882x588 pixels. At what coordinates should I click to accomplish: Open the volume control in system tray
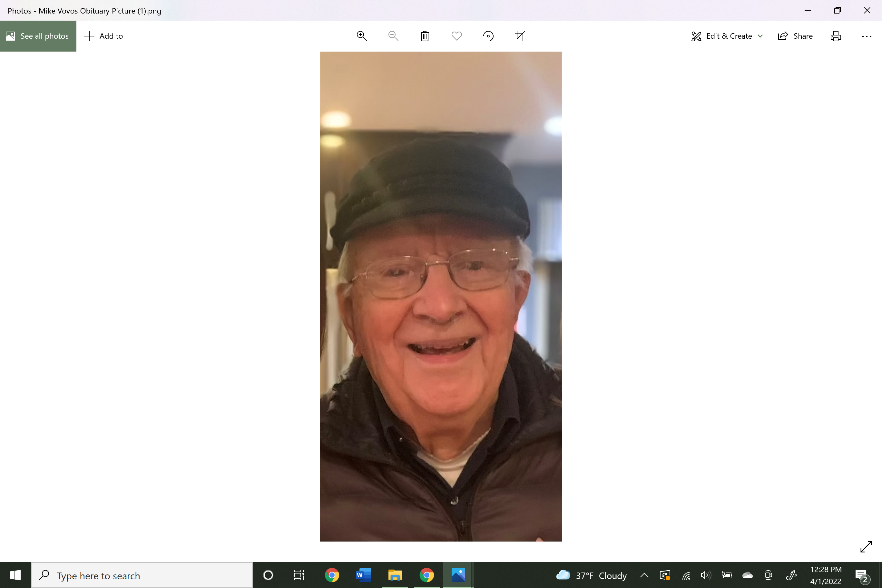[705, 575]
